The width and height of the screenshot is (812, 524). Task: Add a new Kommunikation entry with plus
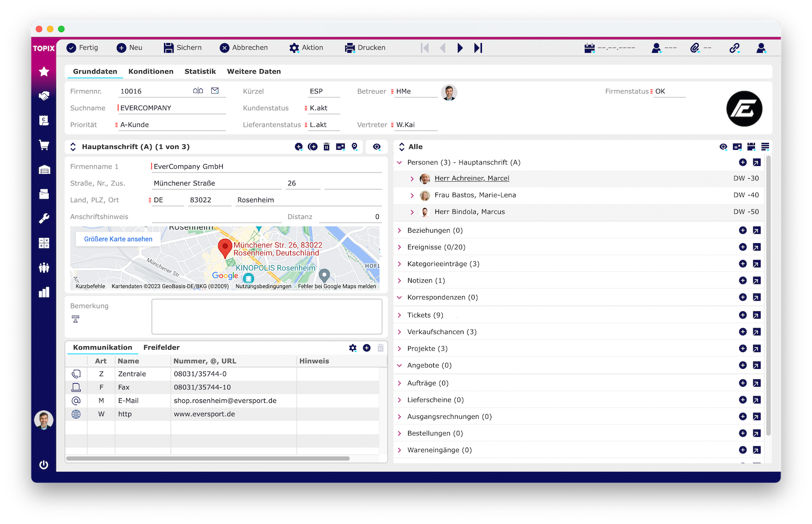(x=367, y=348)
